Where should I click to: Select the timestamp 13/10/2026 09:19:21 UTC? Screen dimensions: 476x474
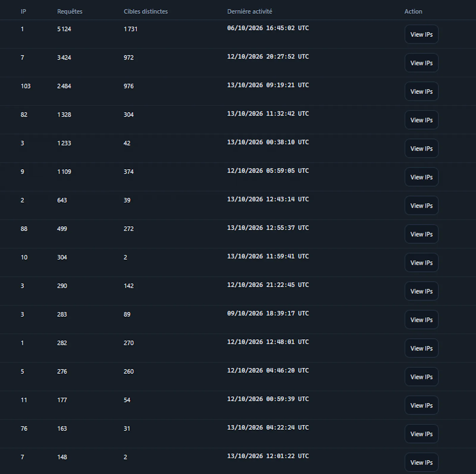pos(268,85)
